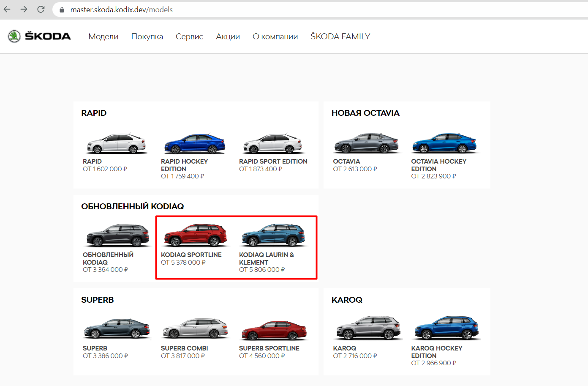Image resolution: width=588 pixels, height=386 pixels.
Task: Open the OCTAVIA model name link
Action: coord(346,162)
